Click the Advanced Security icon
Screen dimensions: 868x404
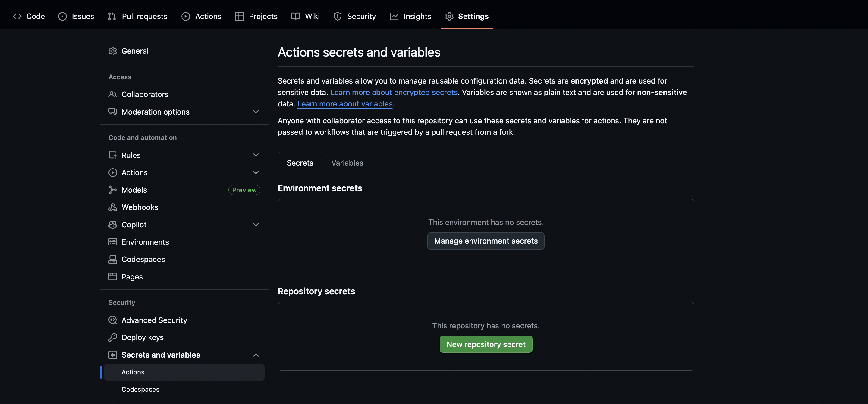pyautogui.click(x=112, y=320)
